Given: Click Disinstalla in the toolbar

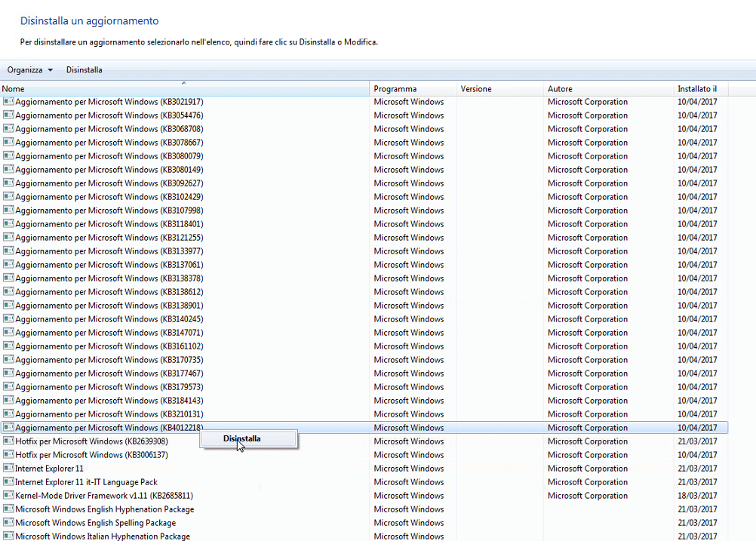Looking at the screenshot, I should point(85,70).
